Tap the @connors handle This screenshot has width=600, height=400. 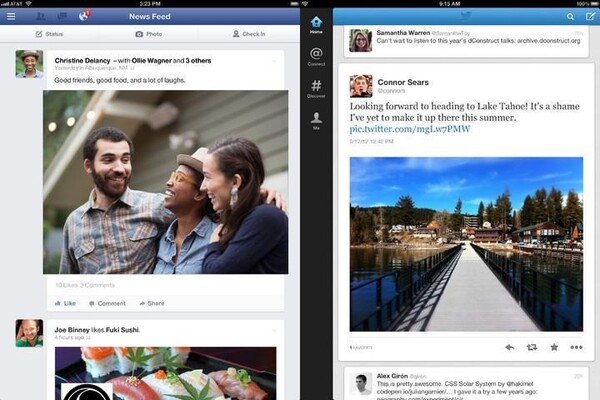[x=391, y=91]
